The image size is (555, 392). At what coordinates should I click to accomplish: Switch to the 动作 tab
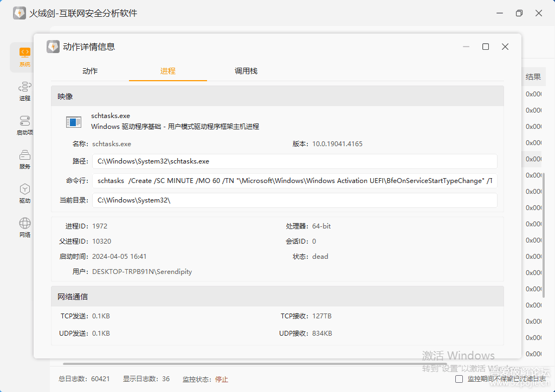click(x=90, y=71)
